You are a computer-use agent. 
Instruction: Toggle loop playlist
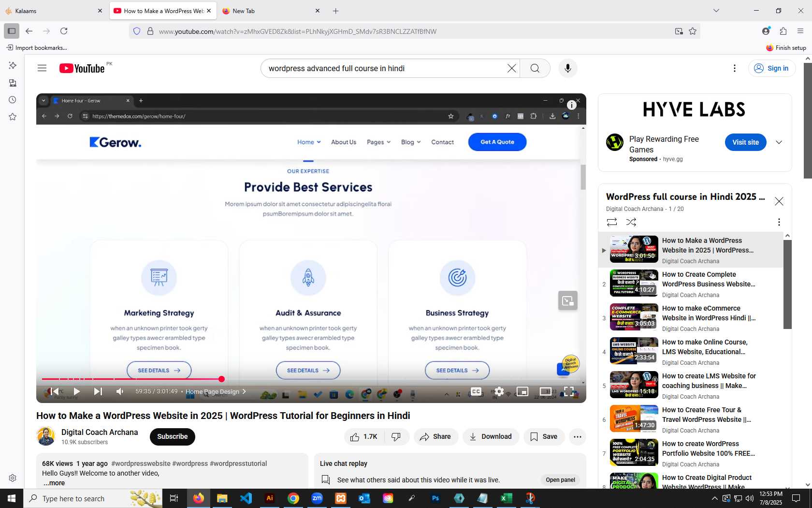(612, 222)
